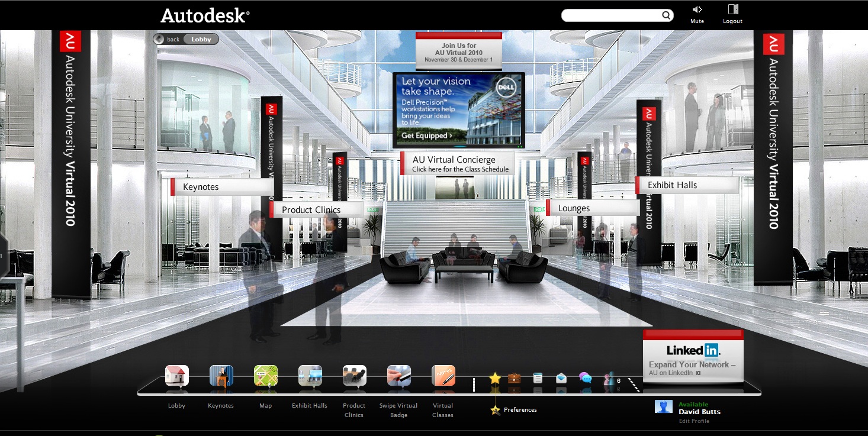868x436 pixels.
Task: Click the Edit Profile link
Action: point(694,421)
